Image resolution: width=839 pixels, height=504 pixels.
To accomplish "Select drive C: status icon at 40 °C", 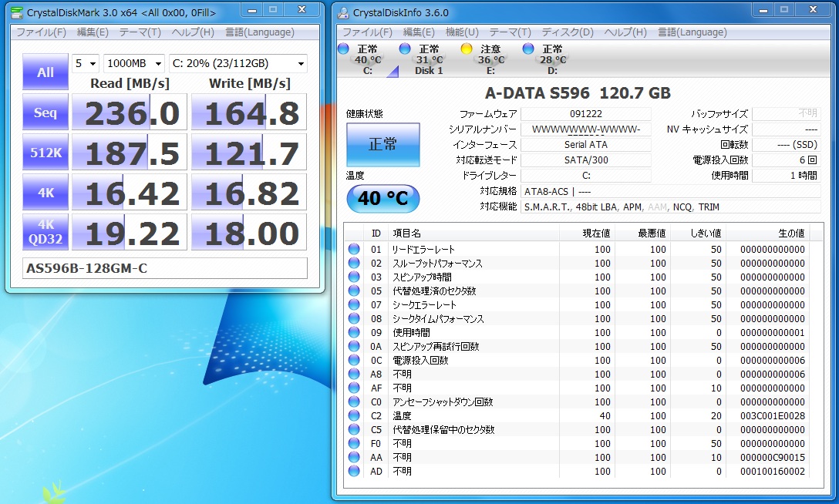I will tap(344, 49).
